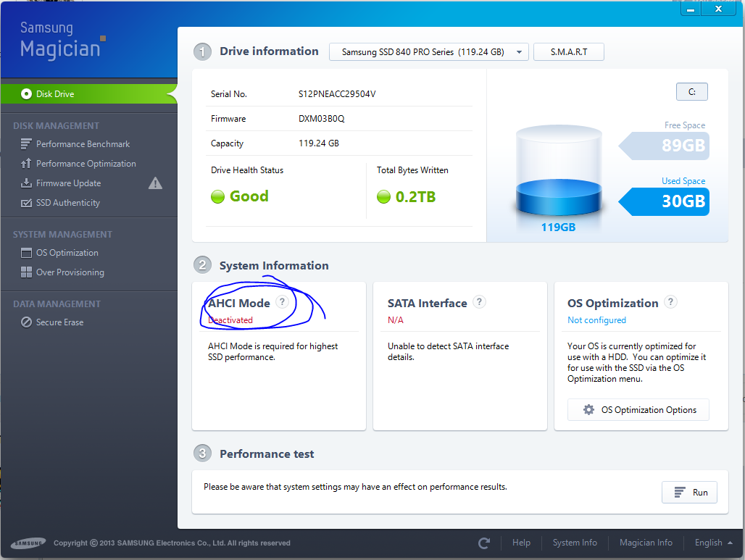Click the Not configured status text
Screen dimensions: 745x560
(596, 320)
